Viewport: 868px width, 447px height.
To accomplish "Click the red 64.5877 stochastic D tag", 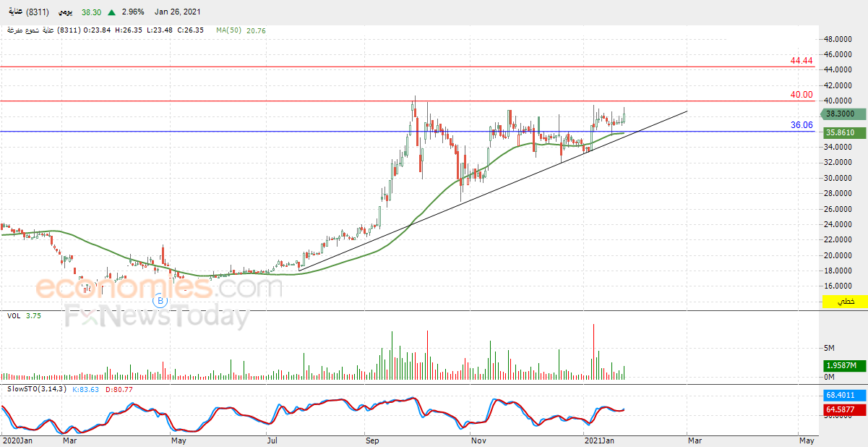I will point(843,410).
